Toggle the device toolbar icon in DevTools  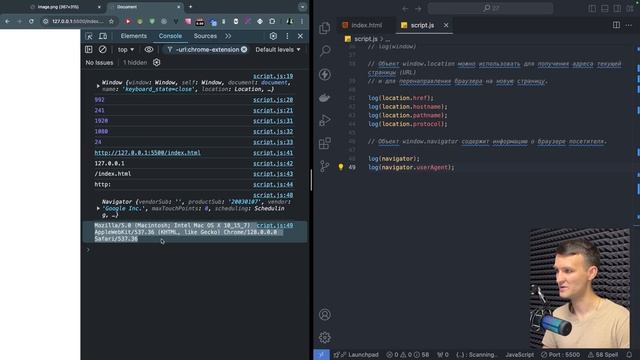(103, 36)
